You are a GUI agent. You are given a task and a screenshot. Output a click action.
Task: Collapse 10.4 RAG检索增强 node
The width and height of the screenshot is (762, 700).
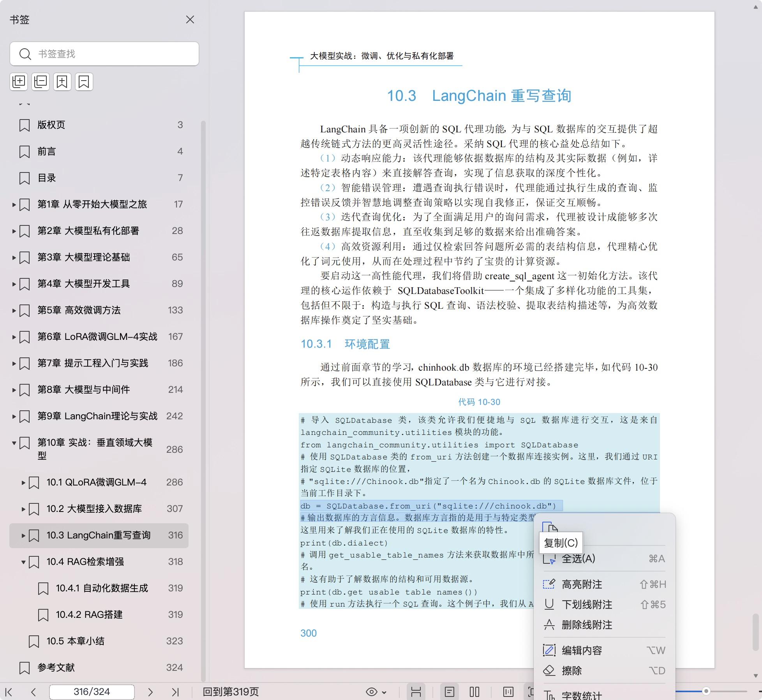tap(23, 562)
